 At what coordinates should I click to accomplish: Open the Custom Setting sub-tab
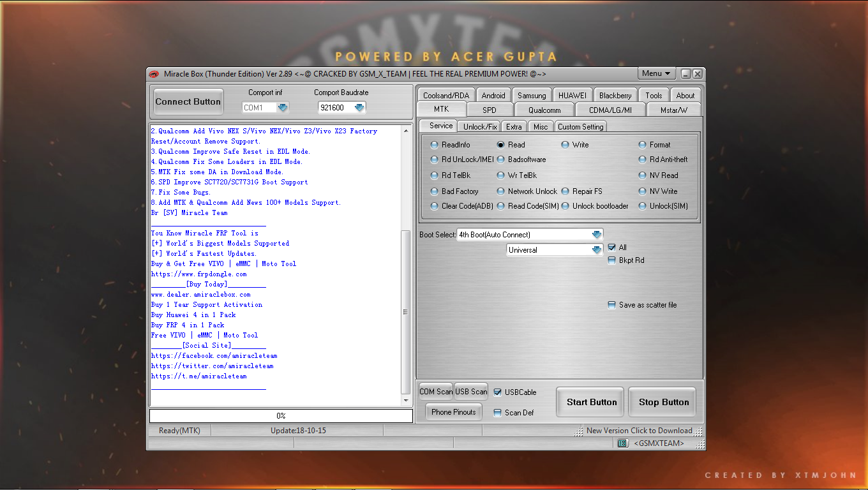pyautogui.click(x=580, y=126)
